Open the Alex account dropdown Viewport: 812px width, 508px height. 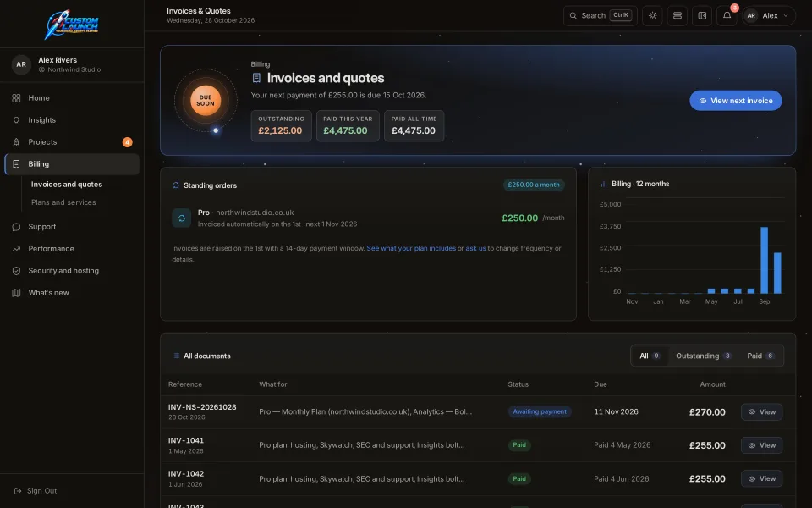[x=769, y=15]
